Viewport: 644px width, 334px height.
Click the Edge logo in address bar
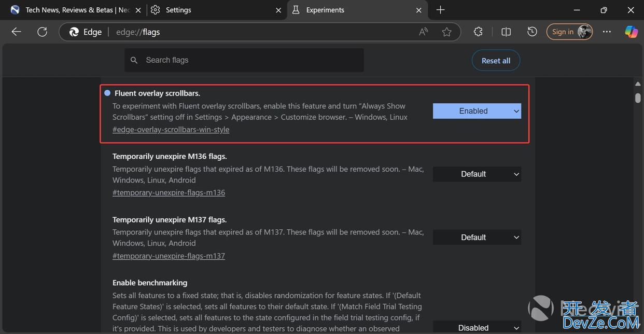(x=74, y=32)
